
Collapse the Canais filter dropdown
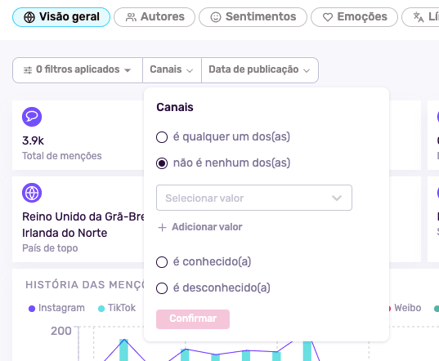(x=172, y=70)
